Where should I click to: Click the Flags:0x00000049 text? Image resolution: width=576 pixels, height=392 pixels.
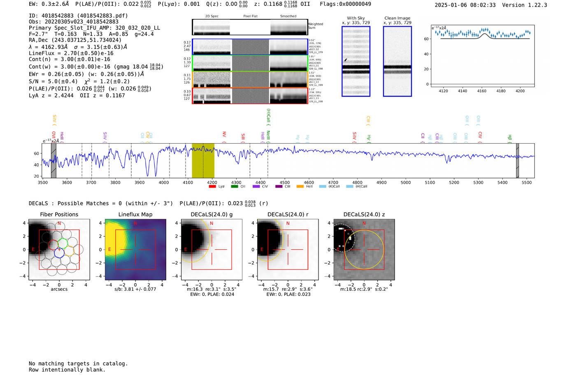(346, 4)
